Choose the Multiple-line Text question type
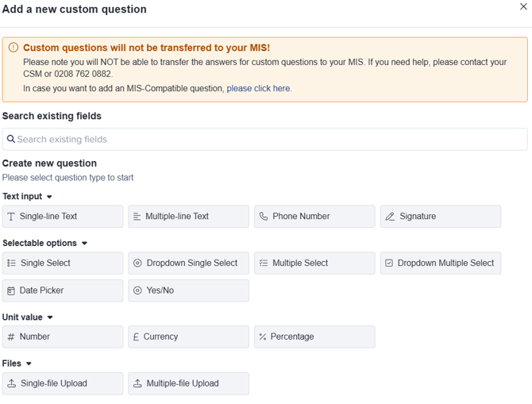The image size is (532, 404). click(x=188, y=216)
